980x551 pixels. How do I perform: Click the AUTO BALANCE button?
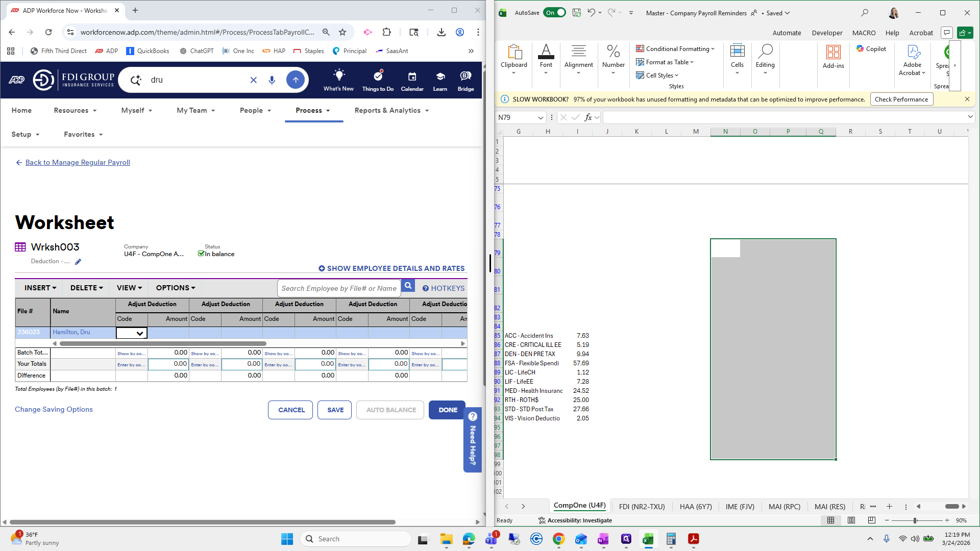tap(390, 410)
